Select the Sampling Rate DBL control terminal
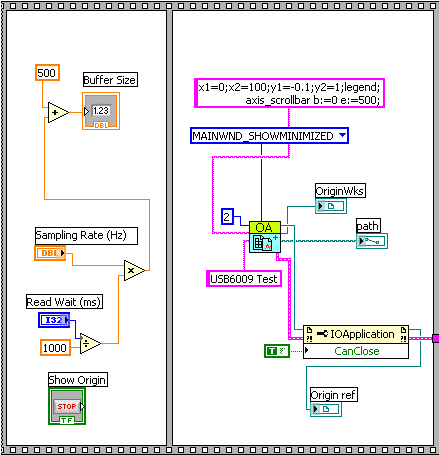The image size is (439, 455). pyautogui.click(x=50, y=253)
